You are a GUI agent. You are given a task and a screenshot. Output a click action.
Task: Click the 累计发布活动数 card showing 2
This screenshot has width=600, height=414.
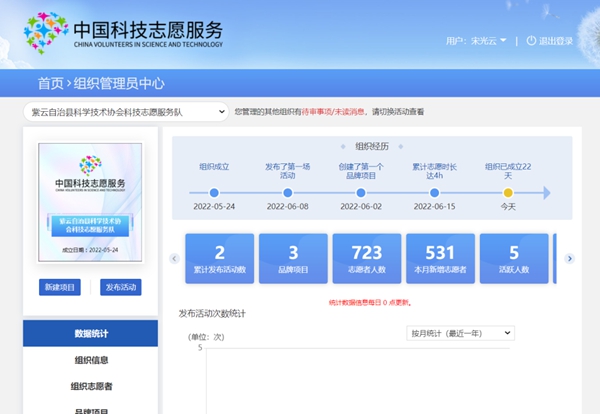coord(220,259)
